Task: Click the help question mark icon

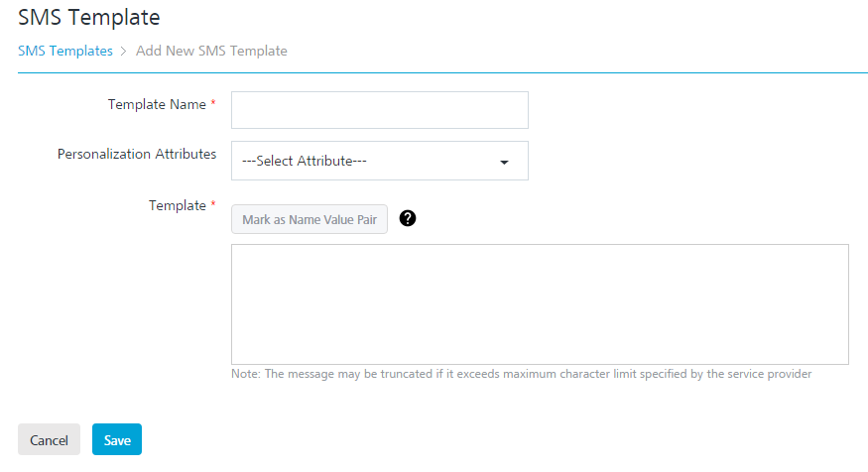Action: click(407, 219)
